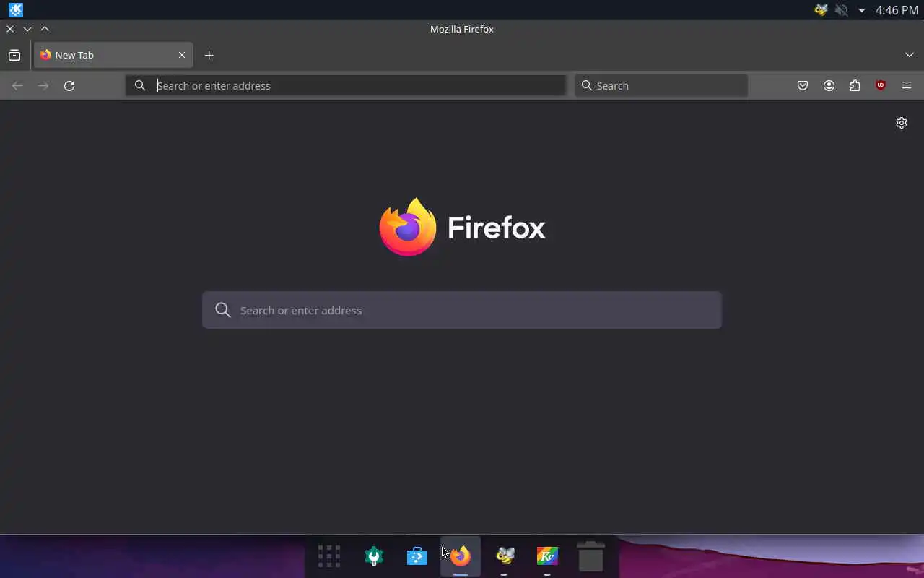The image size is (924, 578).
Task: Open the Discover software store in the dock
Action: 417,556
